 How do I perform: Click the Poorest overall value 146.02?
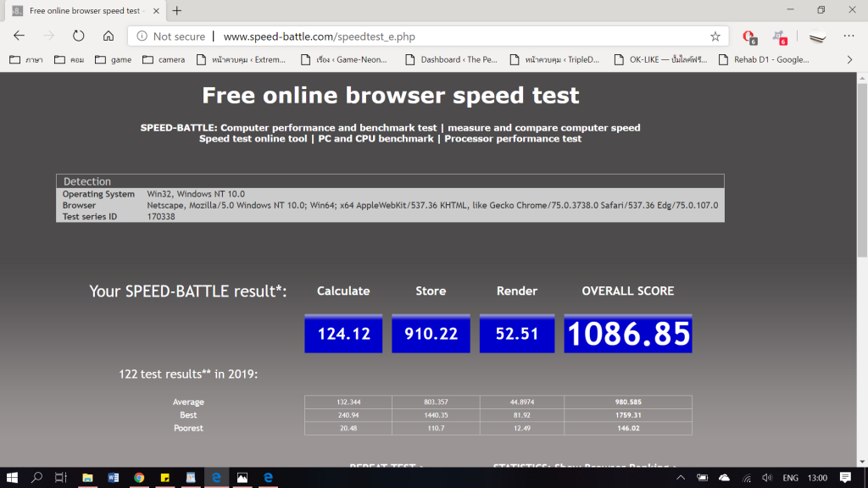[x=628, y=428]
